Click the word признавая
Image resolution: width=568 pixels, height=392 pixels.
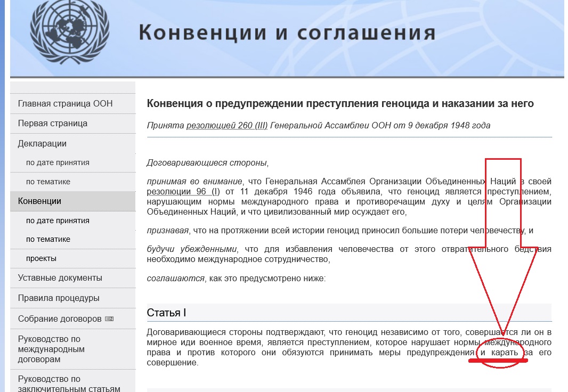[x=167, y=231]
